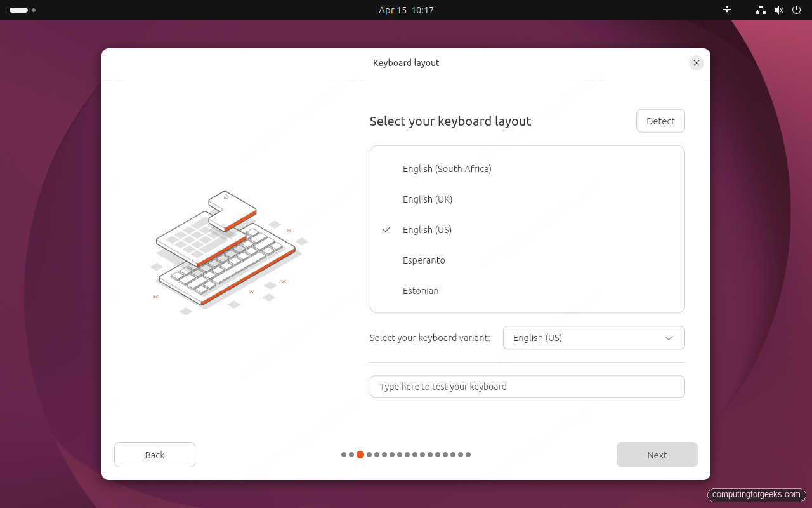Click the Keyboard layout title bar
This screenshot has height=508, width=812.
(x=406, y=62)
